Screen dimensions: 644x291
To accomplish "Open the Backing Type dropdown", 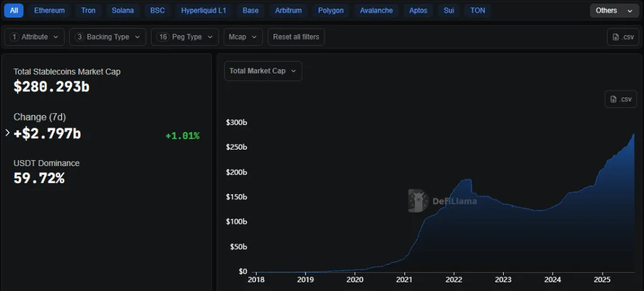I will (108, 37).
